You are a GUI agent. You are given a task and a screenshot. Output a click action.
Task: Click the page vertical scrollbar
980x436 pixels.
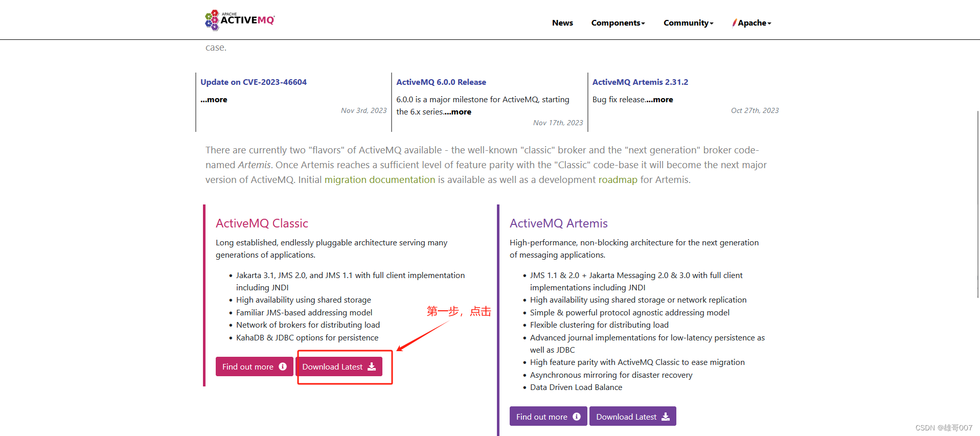point(977,204)
